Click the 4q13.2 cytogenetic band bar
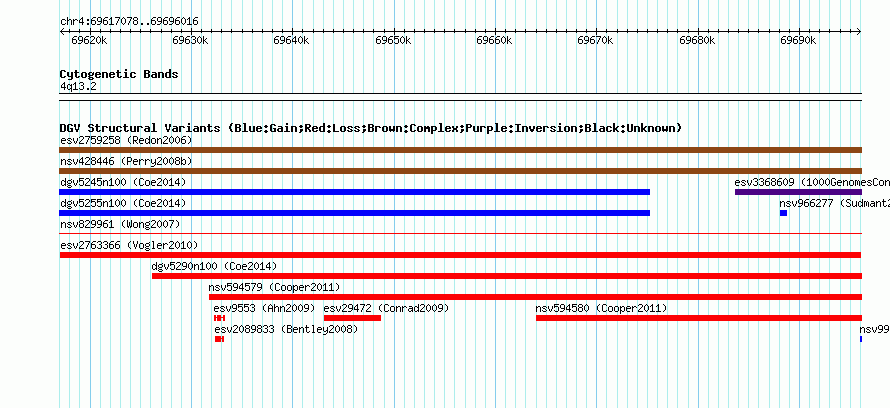This screenshot has width=890, height=408. (460, 97)
